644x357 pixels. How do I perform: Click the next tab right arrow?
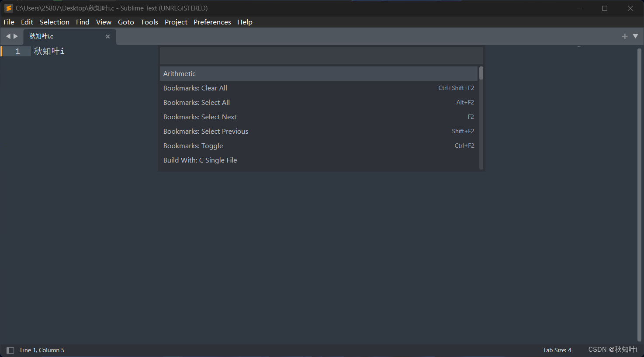coord(16,36)
